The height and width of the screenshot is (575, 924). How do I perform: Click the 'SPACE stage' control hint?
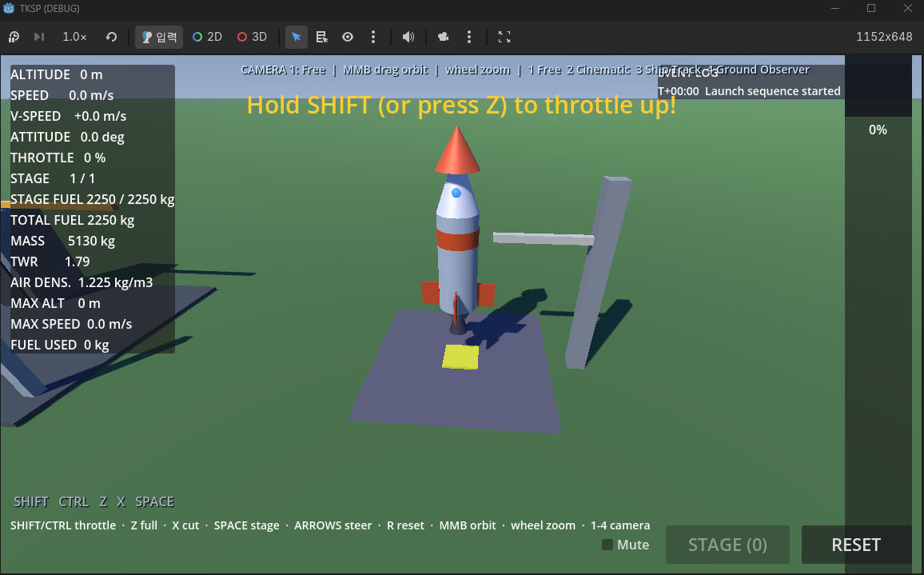[246, 525]
